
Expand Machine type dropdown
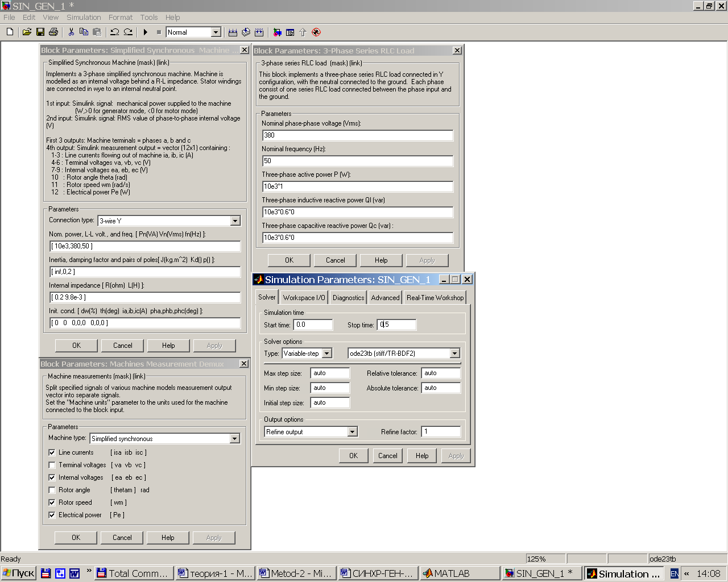coord(234,439)
